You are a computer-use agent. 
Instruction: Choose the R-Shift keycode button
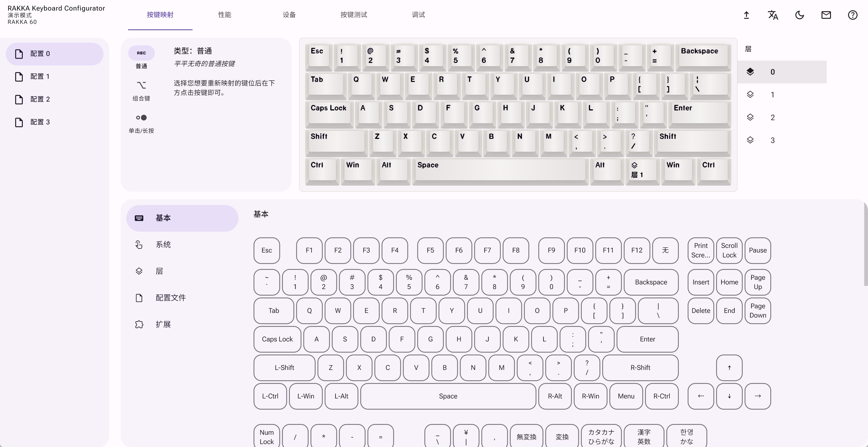point(640,368)
